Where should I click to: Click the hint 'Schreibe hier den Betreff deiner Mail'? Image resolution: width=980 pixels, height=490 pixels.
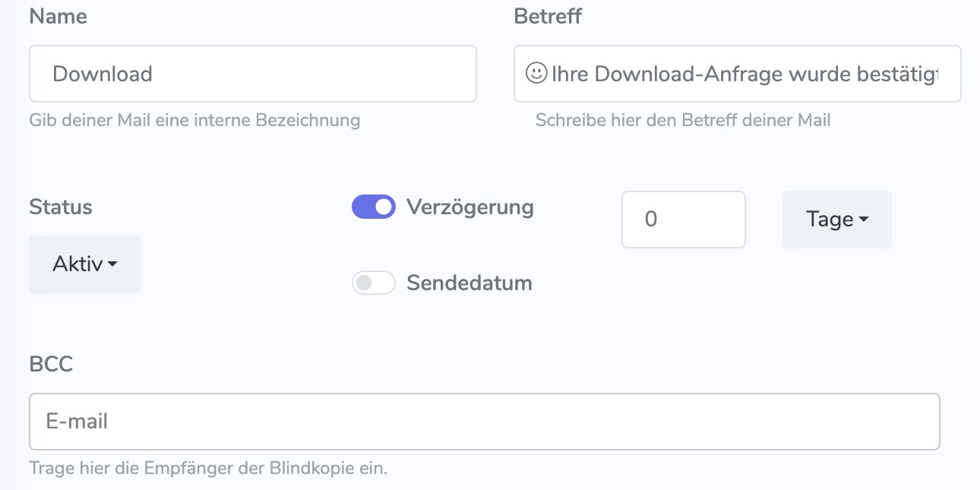(683, 120)
